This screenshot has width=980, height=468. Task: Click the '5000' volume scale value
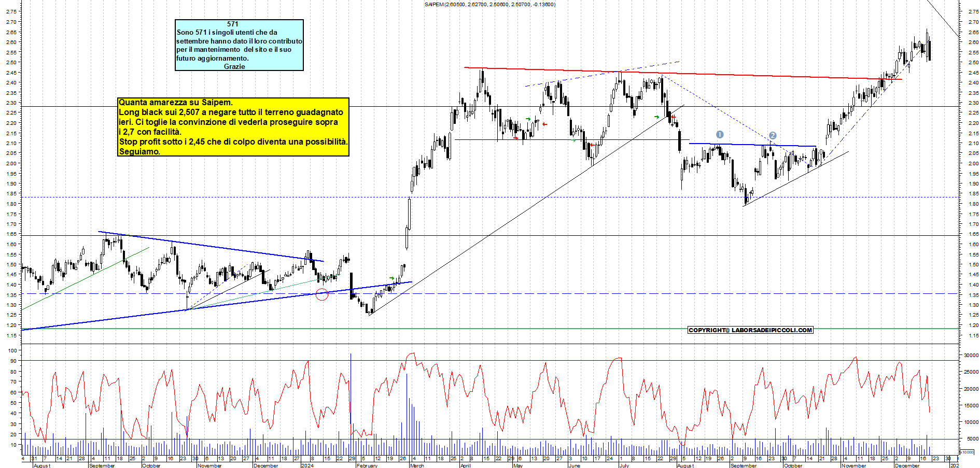973,438
